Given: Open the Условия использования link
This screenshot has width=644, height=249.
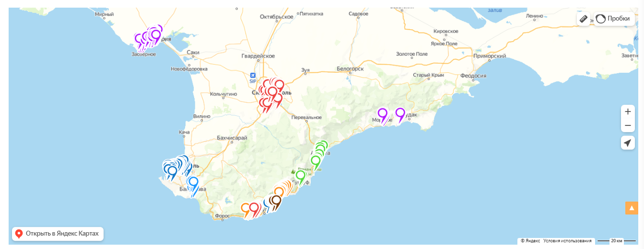Looking at the screenshot, I should point(568,241).
